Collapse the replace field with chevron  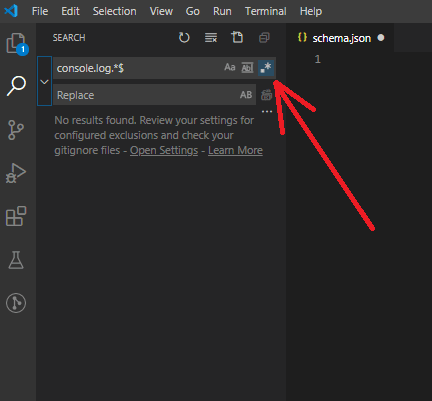tap(44, 81)
